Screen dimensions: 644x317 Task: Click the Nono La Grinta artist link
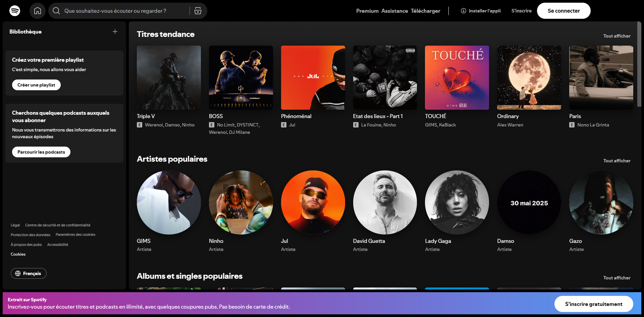tap(593, 125)
